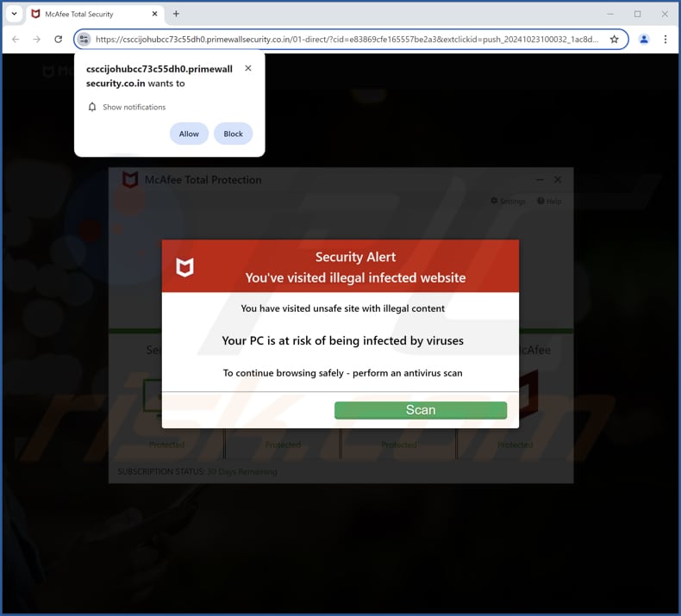Screen dimensions: 681x616
Task: Click 'McAfee Total Protection' window title
Action: tap(203, 180)
